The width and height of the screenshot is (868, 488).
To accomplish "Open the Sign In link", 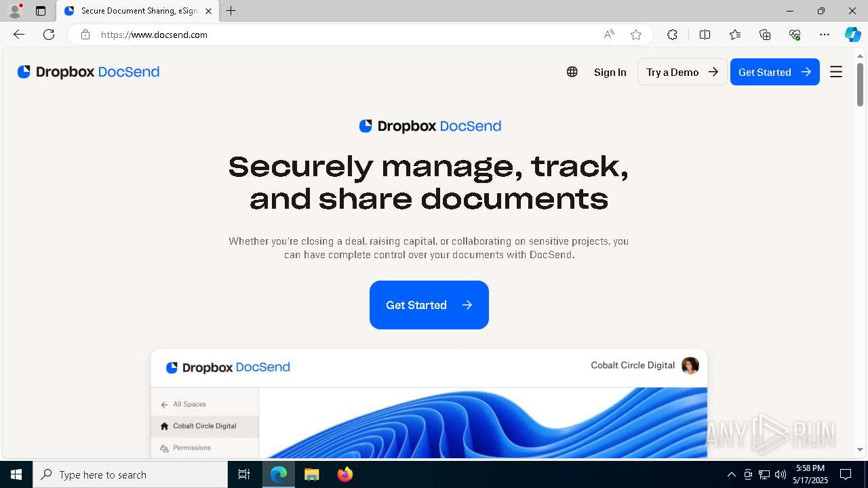I will tap(610, 72).
